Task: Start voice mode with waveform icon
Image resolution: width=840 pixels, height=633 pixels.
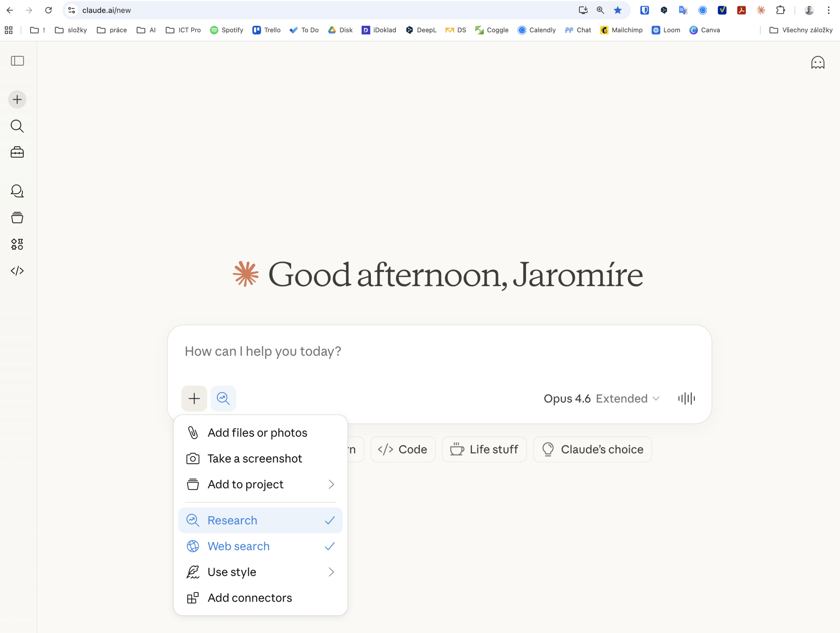Action: (x=686, y=398)
